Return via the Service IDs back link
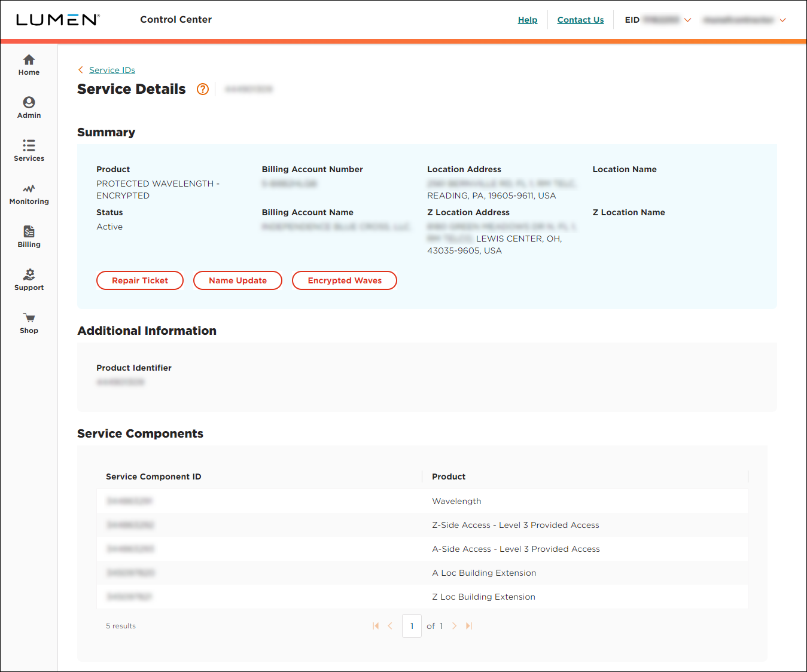The image size is (807, 672). pos(111,70)
